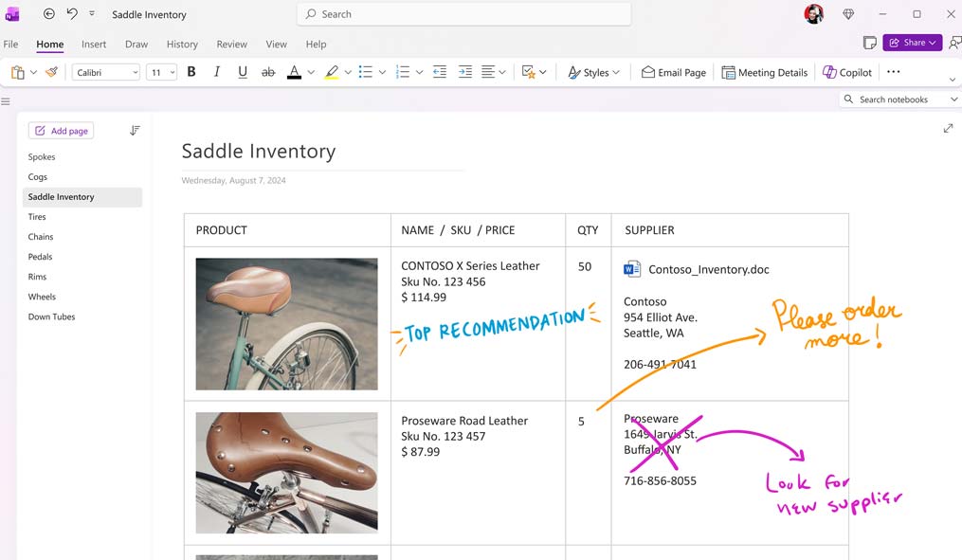Open Copilot from the ribbon
962x560 pixels.
(846, 72)
